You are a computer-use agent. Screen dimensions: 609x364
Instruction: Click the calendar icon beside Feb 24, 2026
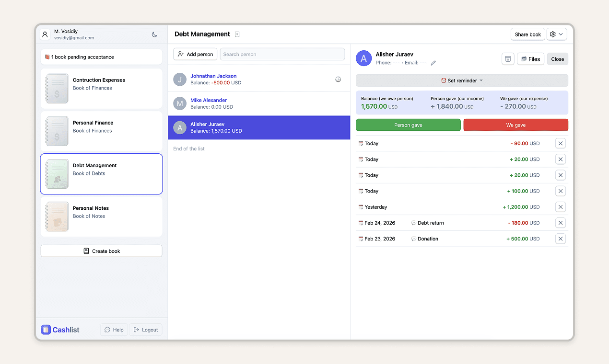coord(361,223)
